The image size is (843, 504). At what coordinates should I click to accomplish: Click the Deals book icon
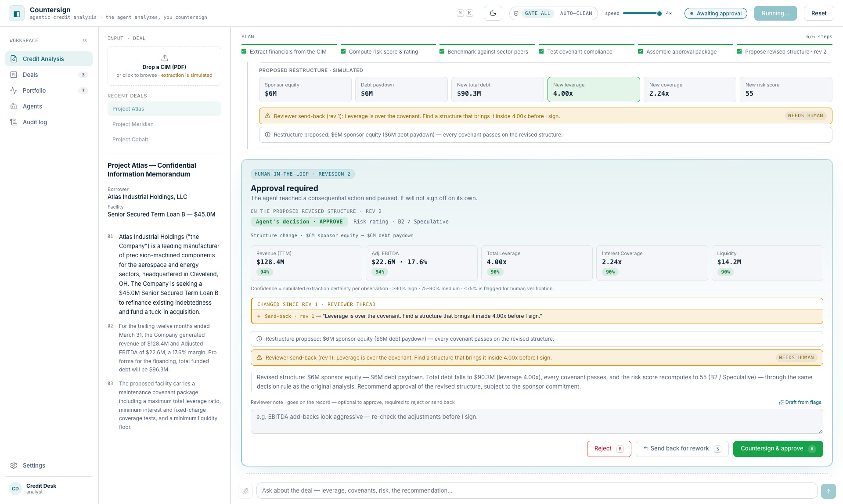point(14,75)
